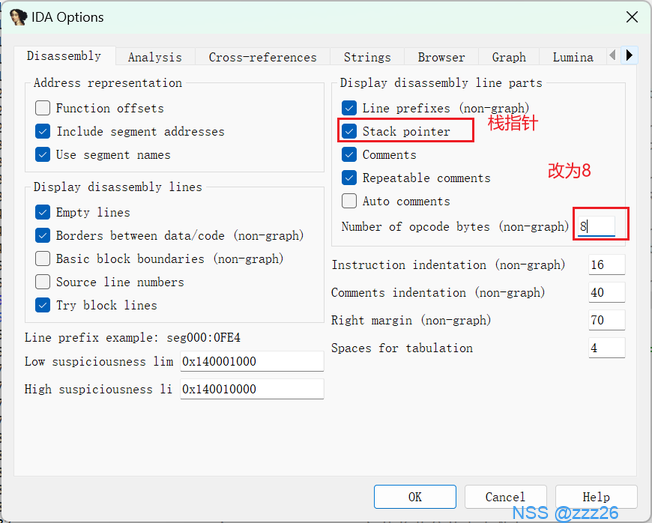Uncheck the Stack pointer option
Image resolution: width=652 pixels, height=523 pixels.
[x=349, y=131]
